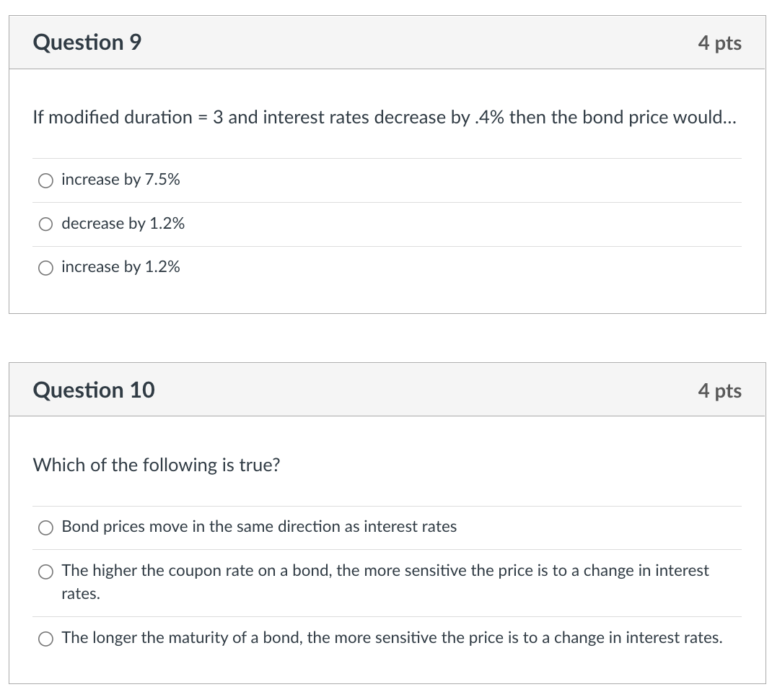Click the maturity sensitivity answer text
This screenshot has width=772, height=700.
(x=392, y=638)
